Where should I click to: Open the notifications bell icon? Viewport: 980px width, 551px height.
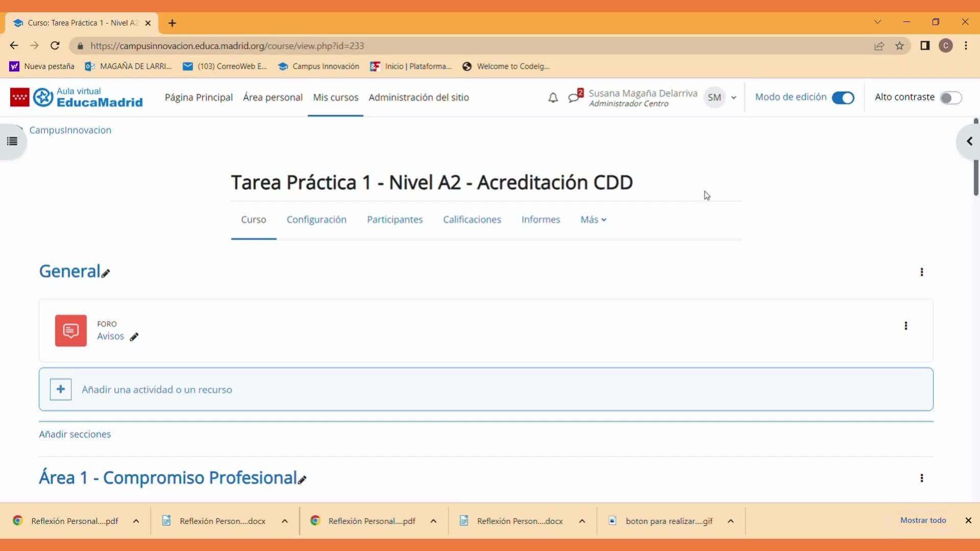pos(553,97)
